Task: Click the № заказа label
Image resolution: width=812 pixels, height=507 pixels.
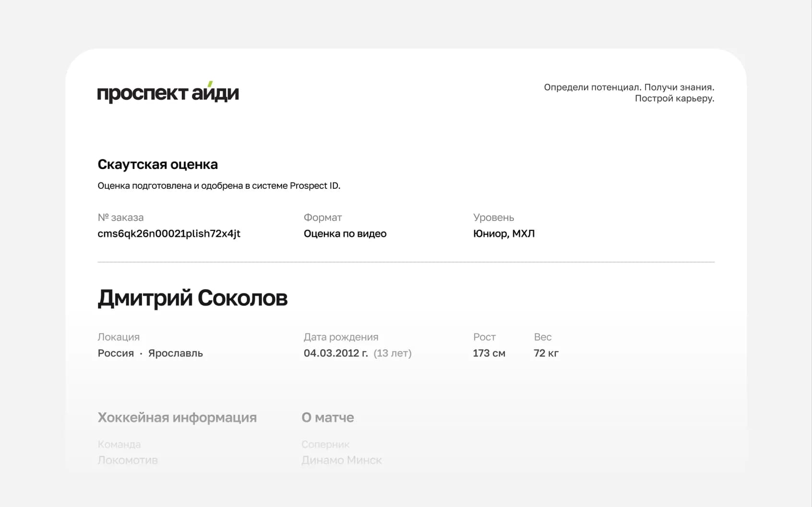Action: 120,217
